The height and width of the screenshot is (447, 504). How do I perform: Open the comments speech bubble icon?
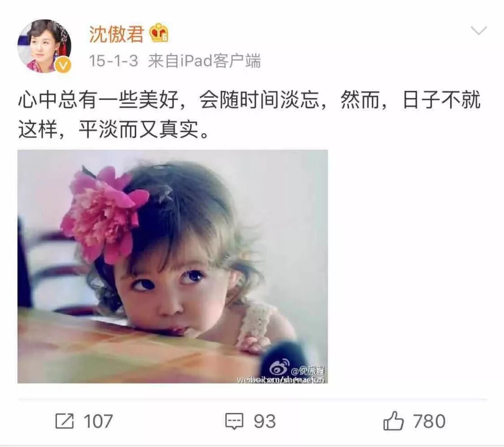click(x=234, y=421)
